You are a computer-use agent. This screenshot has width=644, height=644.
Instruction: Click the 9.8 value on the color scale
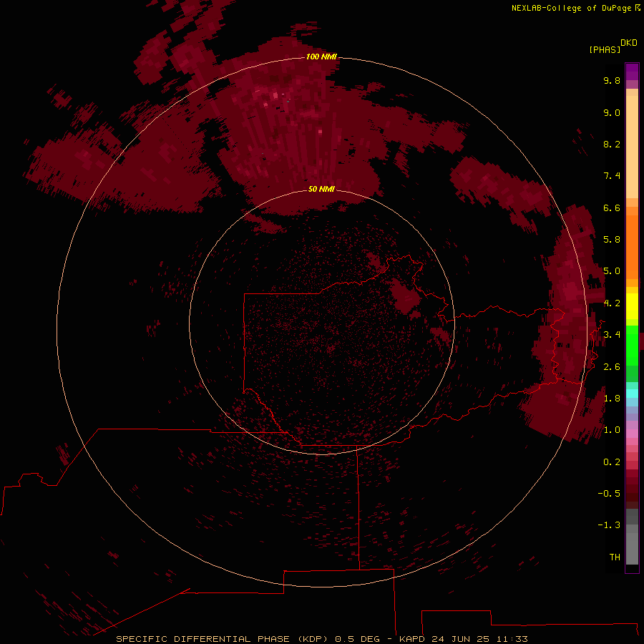tap(612, 80)
